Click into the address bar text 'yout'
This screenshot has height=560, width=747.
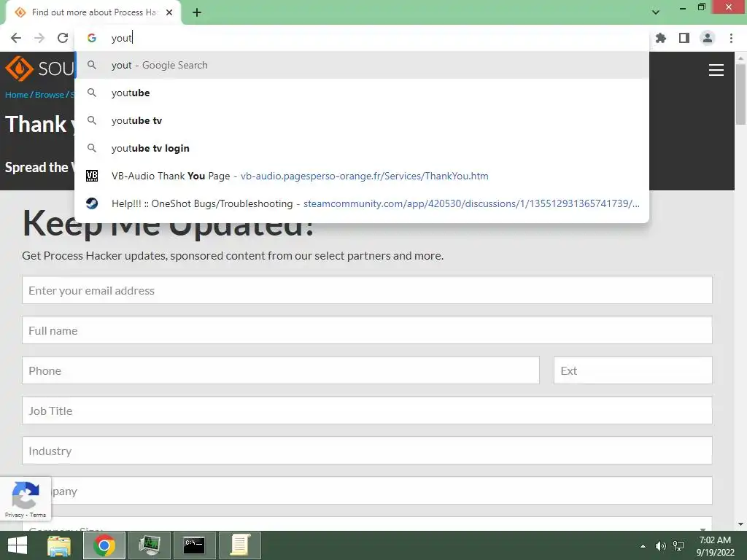coord(122,38)
